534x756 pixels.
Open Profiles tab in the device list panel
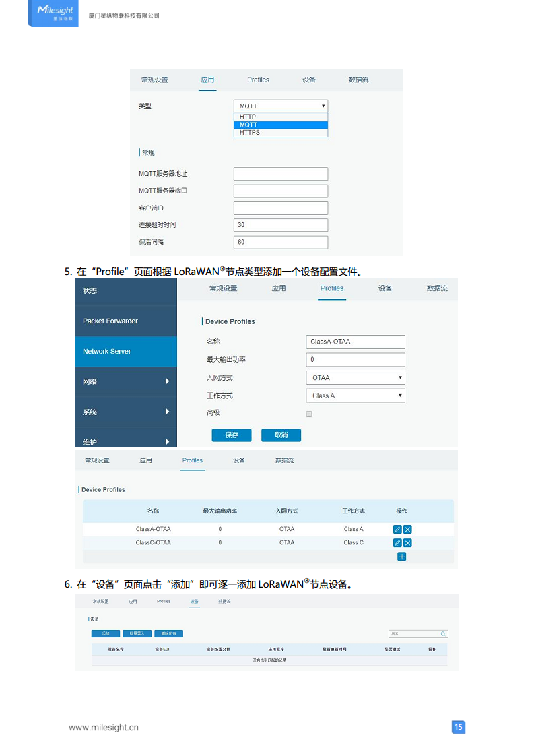164,602
